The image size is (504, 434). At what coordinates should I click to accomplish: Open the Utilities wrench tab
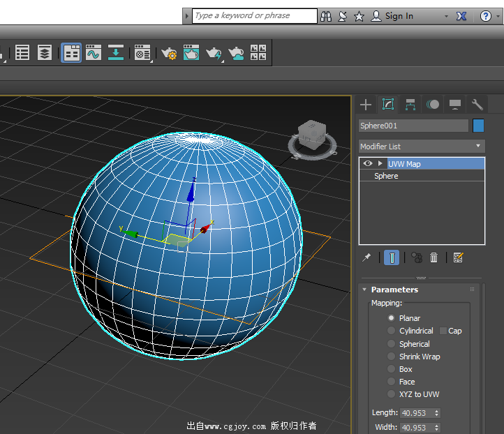pyautogui.click(x=477, y=105)
